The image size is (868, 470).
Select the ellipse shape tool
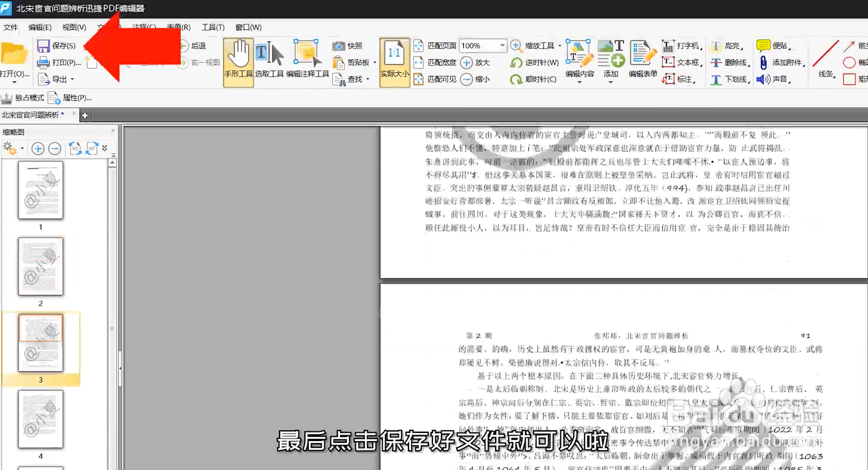coord(849,62)
